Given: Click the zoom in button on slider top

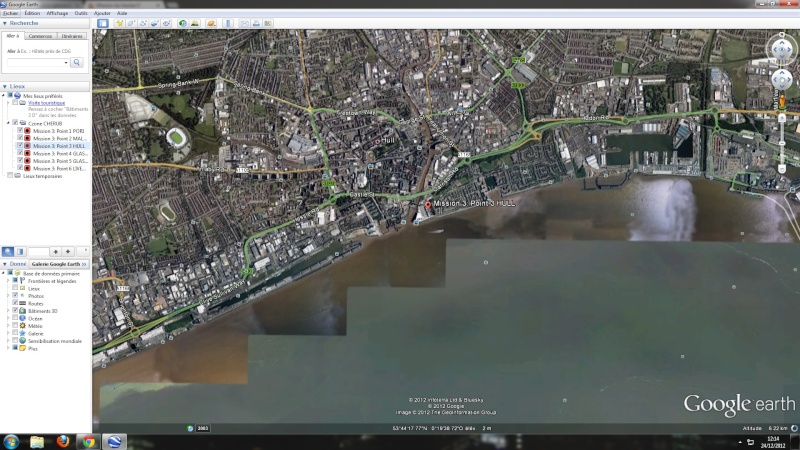Looking at the screenshot, I should [x=782, y=117].
